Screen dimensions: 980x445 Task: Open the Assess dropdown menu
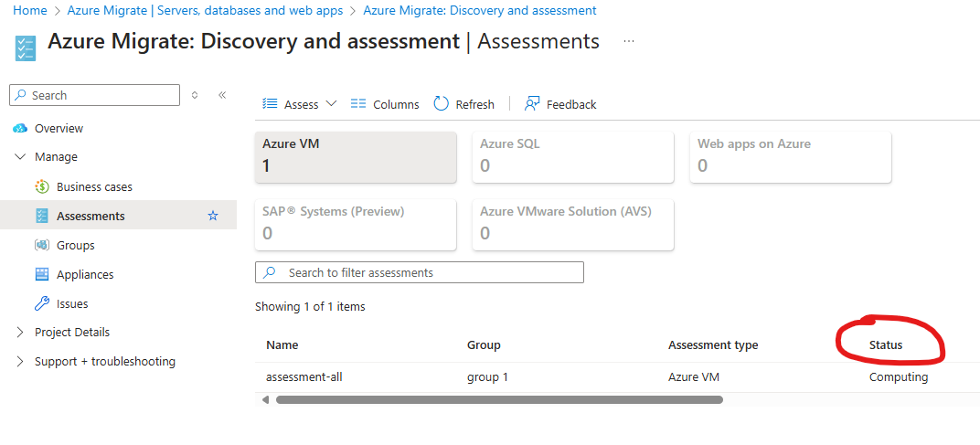point(300,104)
